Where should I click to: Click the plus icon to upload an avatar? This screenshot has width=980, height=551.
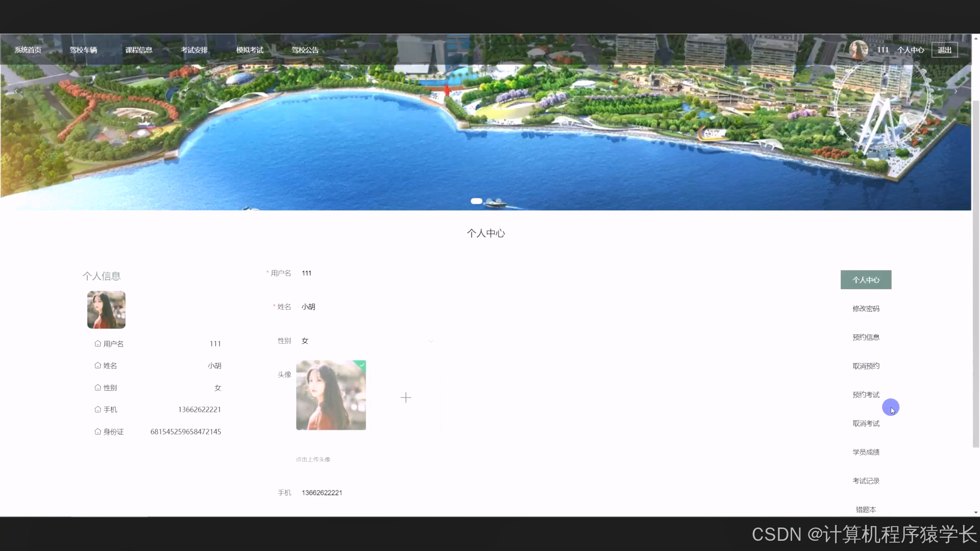pos(406,397)
